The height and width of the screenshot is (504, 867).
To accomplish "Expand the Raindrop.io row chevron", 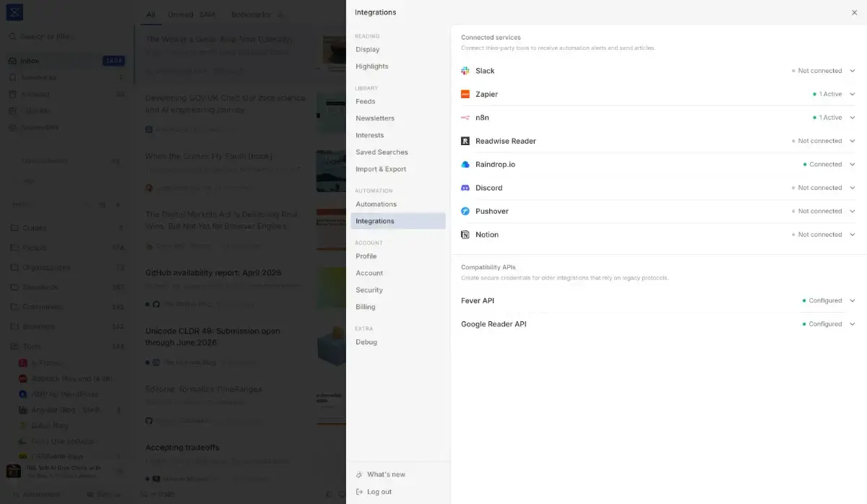I will click(853, 165).
